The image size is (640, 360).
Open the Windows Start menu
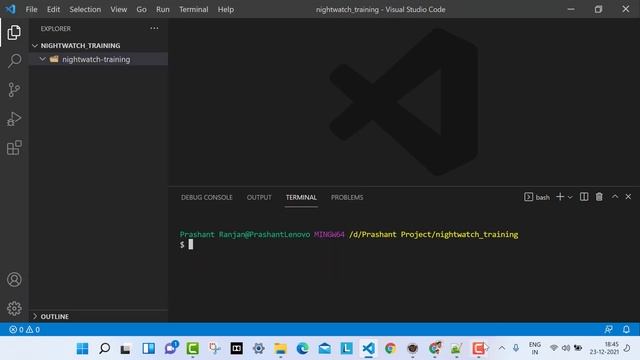click(x=82, y=348)
